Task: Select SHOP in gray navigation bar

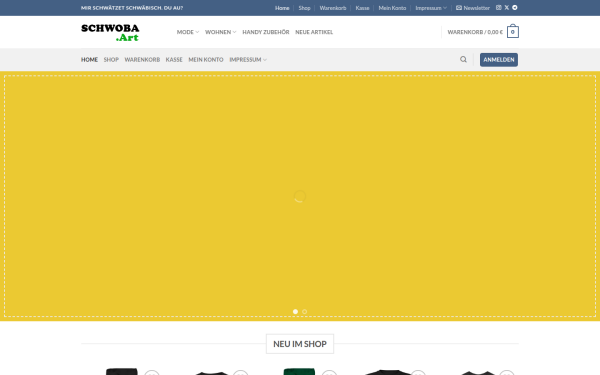Action: (x=111, y=60)
